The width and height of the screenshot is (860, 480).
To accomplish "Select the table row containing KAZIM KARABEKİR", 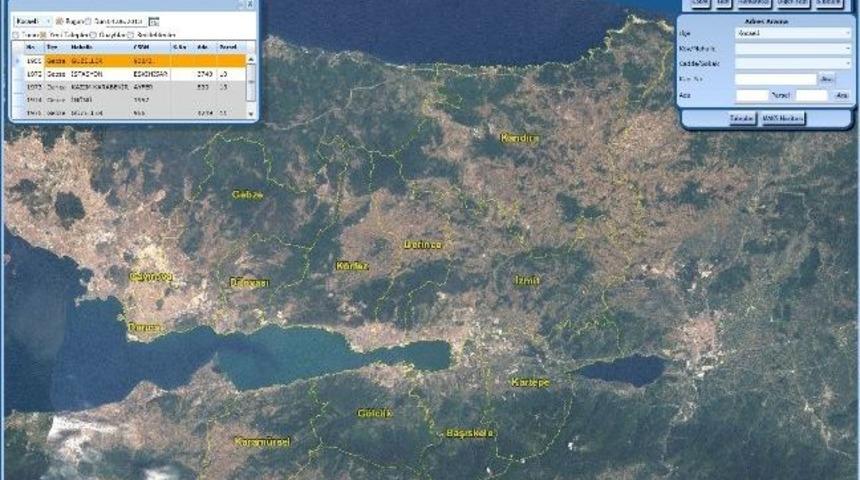I will tap(135, 87).
